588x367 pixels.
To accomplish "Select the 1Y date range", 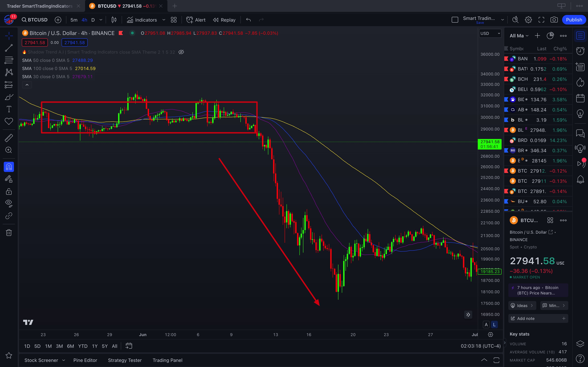I will (95, 346).
